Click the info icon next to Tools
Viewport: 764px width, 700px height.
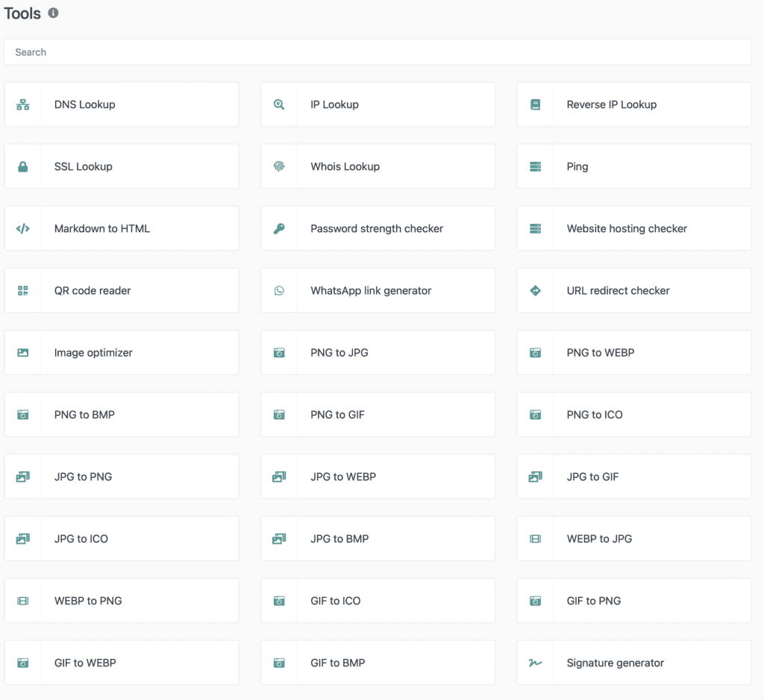[53, 13]
